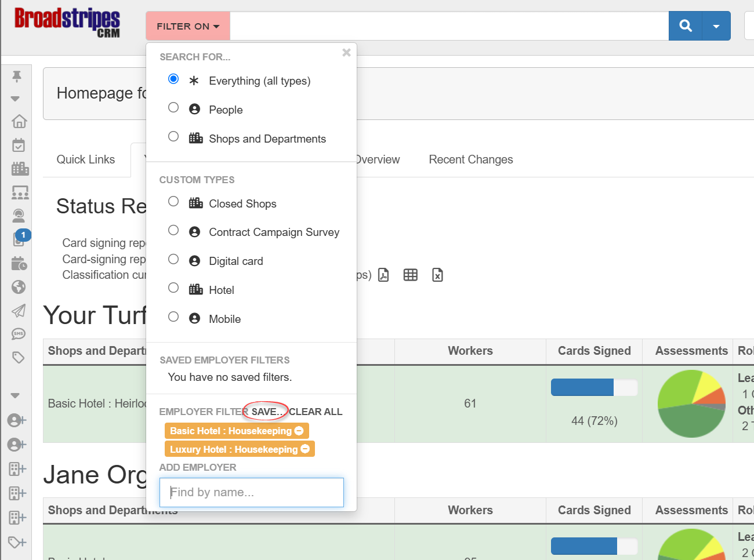Open the FILTER ON dropdown
The image size is (754, 560).
(188, 26)
